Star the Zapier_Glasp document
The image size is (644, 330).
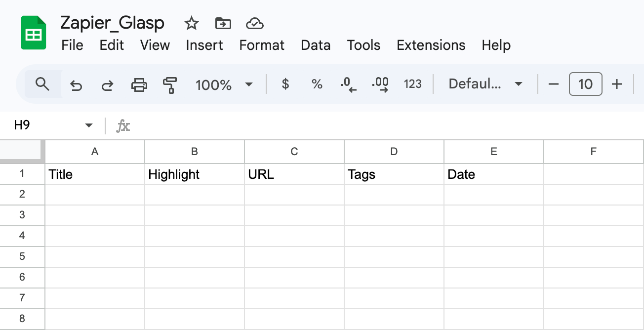(191, 23)
